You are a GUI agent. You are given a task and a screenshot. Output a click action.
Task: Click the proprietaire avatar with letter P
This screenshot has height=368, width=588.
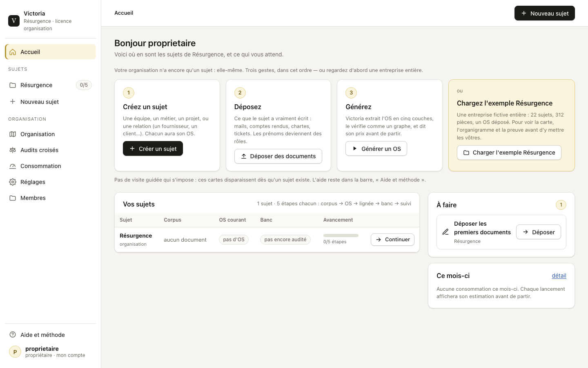coord(15,352)
